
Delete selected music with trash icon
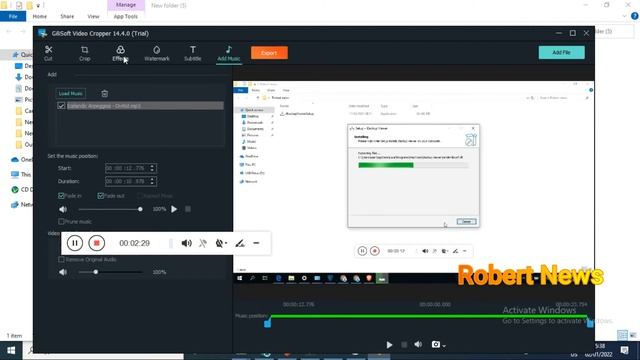tap(104, 93)
